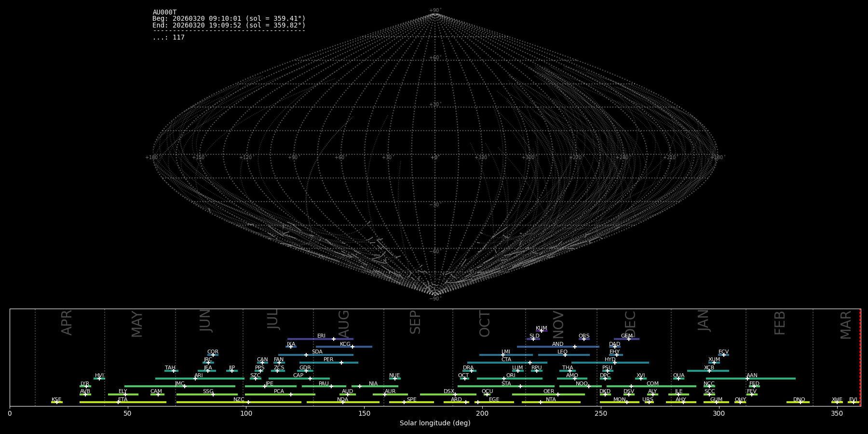Click the ORS shower label

(x=584, y=336)
